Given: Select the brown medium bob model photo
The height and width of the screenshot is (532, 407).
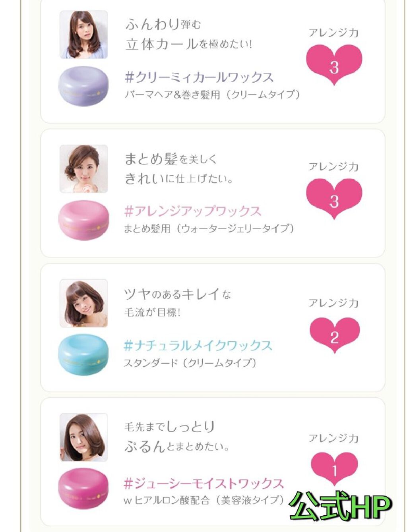Looking at the screenshot, I should click(83, 437).
